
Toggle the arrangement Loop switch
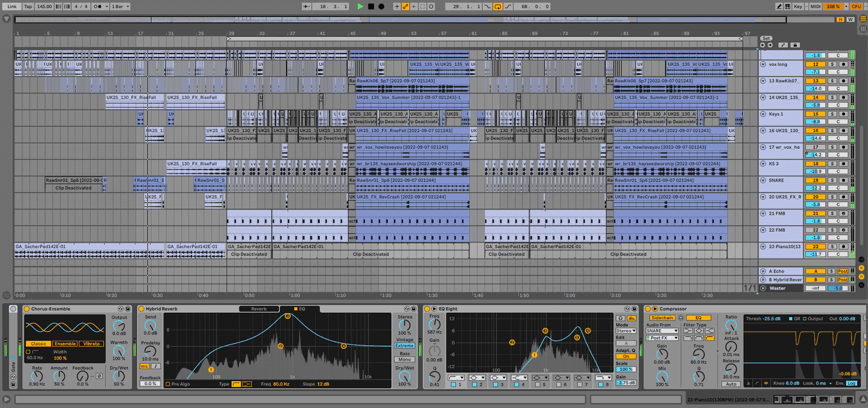498,6
